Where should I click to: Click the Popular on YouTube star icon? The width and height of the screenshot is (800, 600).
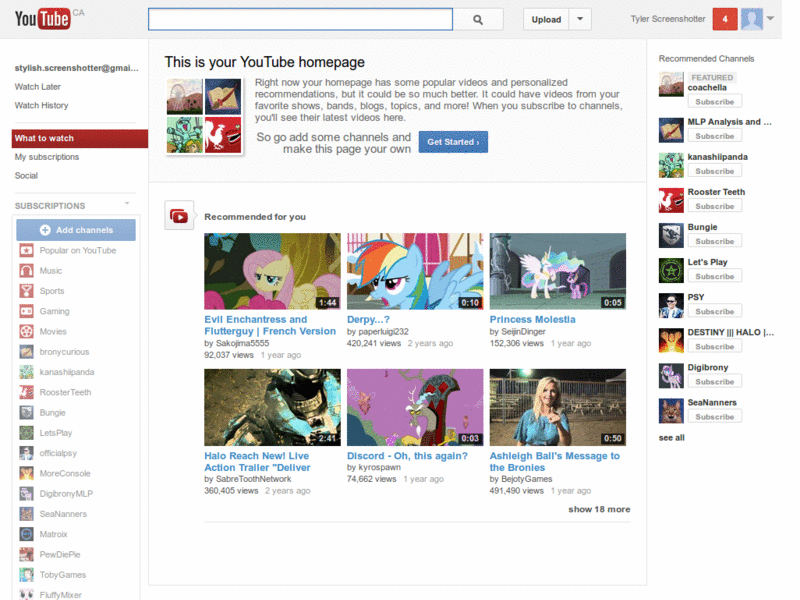(27, 251)
